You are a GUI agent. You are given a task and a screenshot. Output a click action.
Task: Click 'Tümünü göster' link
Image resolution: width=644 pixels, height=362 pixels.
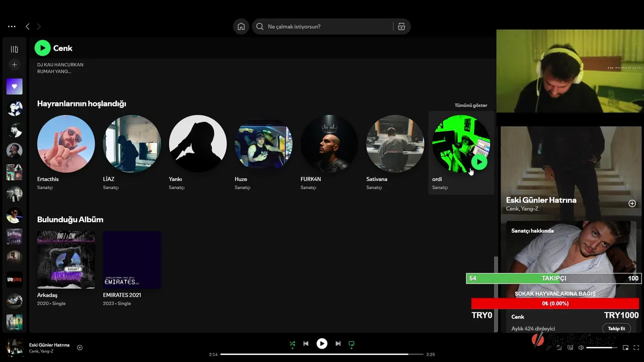click(471, 105)
